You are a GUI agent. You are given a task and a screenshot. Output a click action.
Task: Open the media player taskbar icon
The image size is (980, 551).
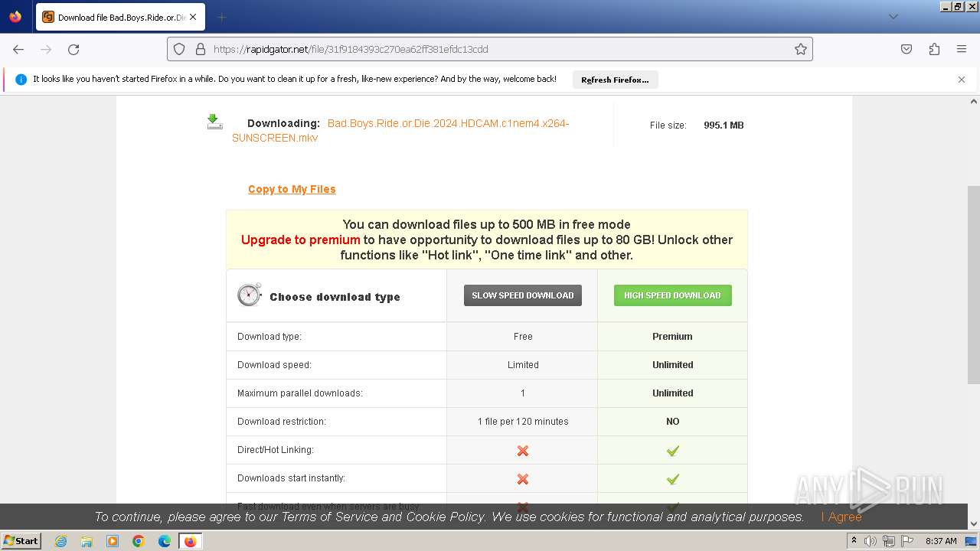(x=113, y=541)
